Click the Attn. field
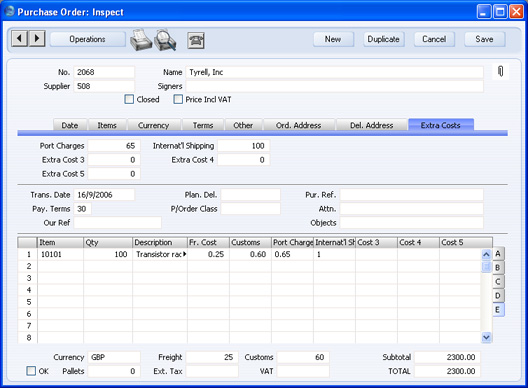 pos(411,209)
